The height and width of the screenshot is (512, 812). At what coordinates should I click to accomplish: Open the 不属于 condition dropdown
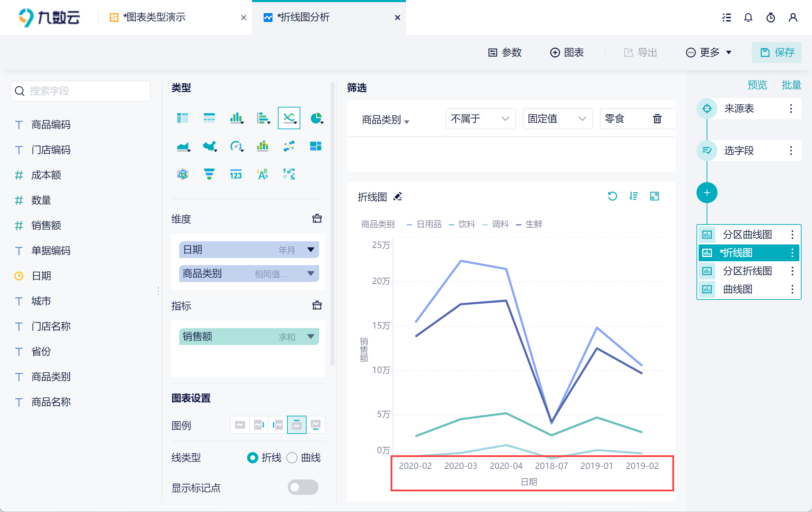[x=480, y=119]
